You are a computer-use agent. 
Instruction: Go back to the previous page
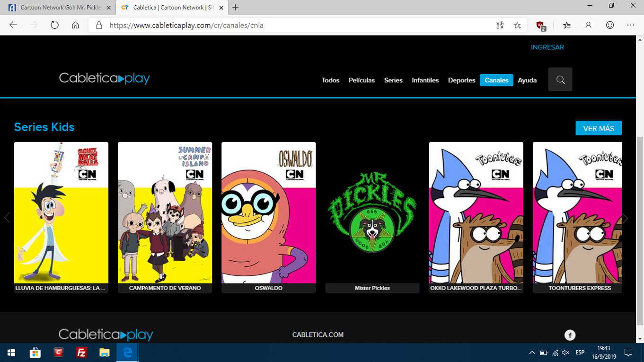[13, 25]
